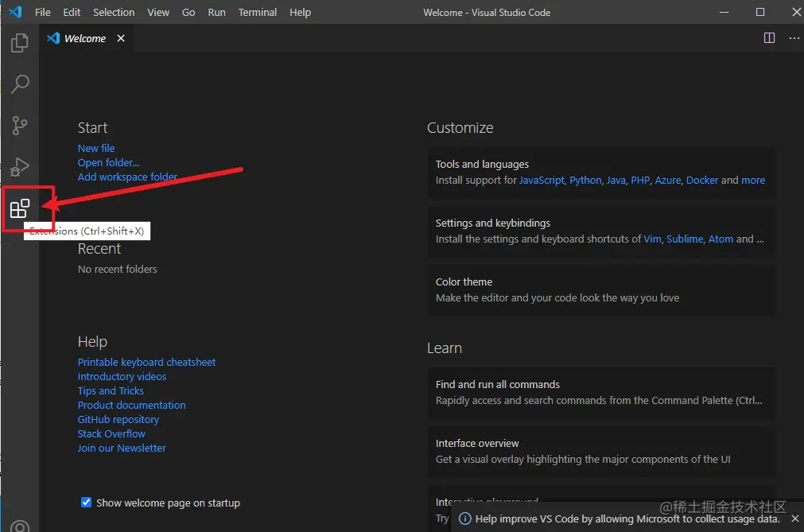Open Product documentation link
Screen dimensions: 804x532
click(132, 405)
